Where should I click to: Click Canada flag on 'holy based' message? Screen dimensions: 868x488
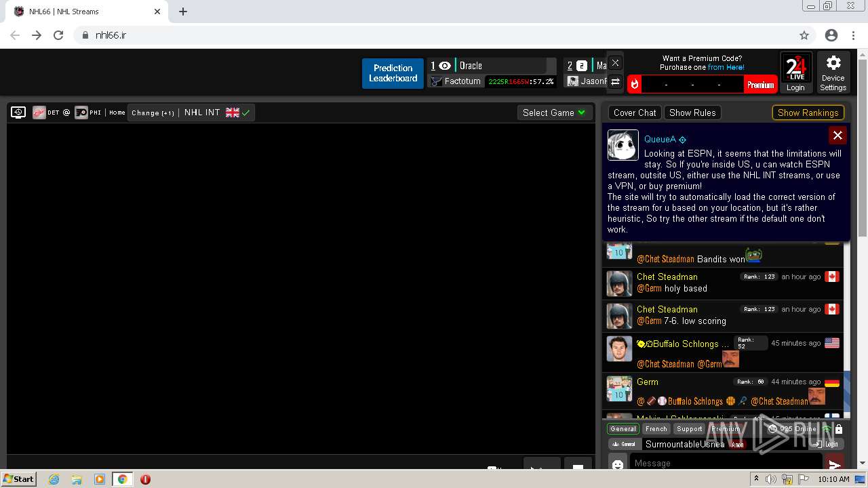831,277
